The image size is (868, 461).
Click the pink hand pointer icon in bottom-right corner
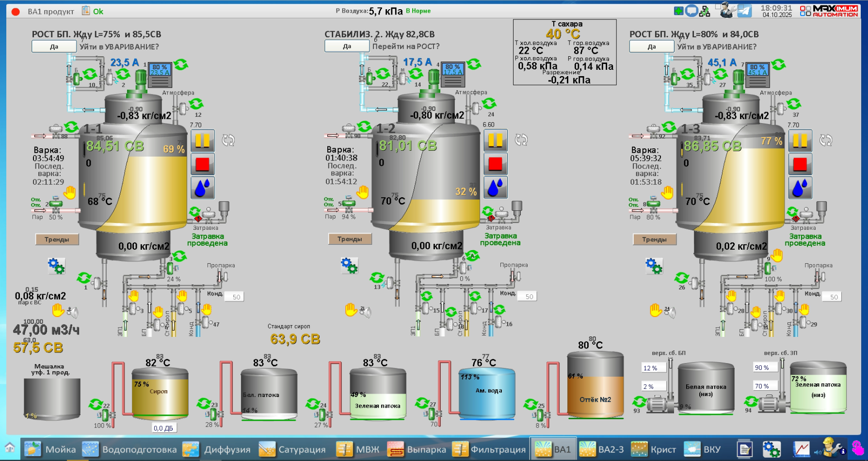pyautogui.click(x=857, y=448)
